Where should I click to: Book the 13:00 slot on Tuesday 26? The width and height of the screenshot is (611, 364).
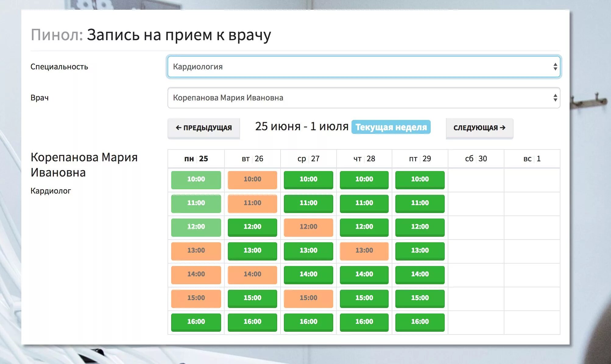point(253,251)
